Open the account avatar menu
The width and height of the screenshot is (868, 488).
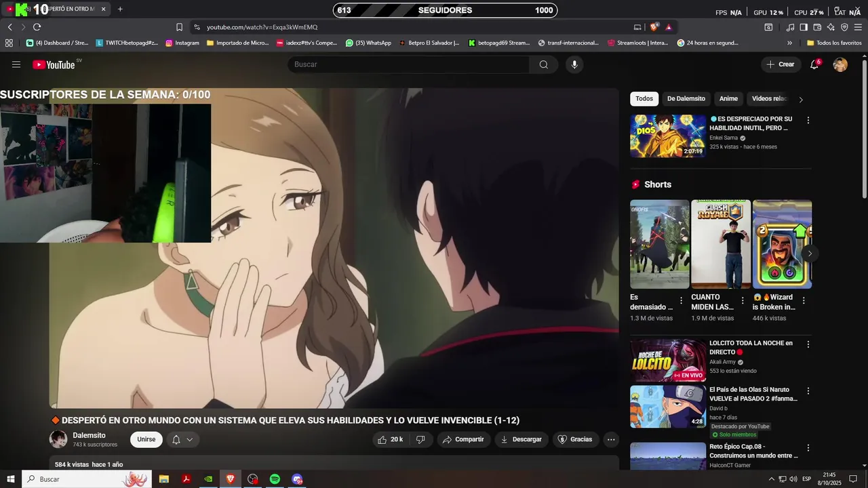pos(840,64)
